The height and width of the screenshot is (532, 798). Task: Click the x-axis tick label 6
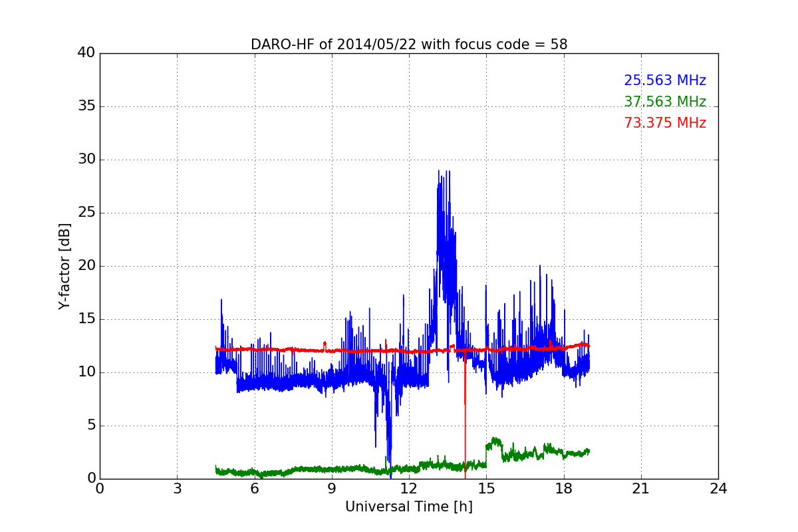[x=254, y=489]
